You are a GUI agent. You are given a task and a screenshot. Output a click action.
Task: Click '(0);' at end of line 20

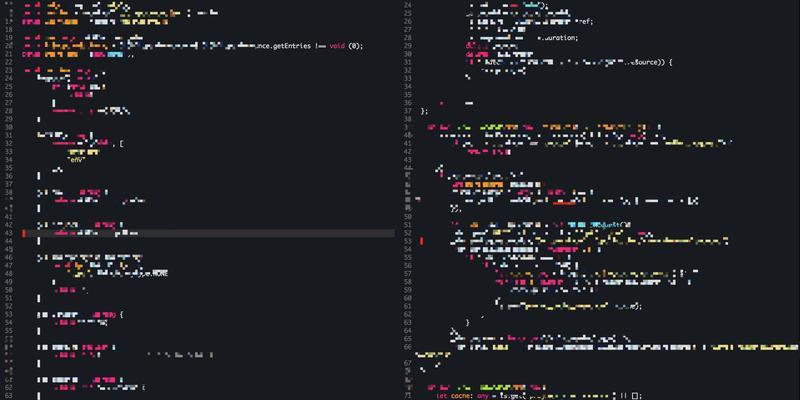[x=356, y=46]
